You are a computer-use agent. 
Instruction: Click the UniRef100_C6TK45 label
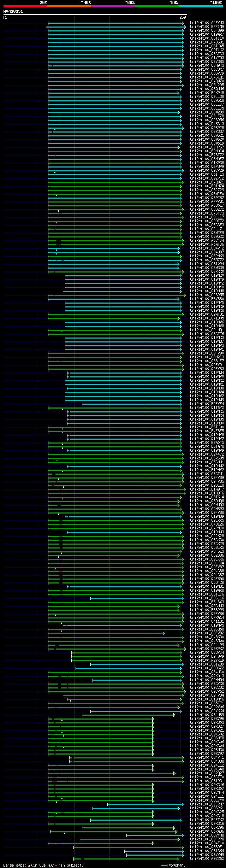[207, 46]
